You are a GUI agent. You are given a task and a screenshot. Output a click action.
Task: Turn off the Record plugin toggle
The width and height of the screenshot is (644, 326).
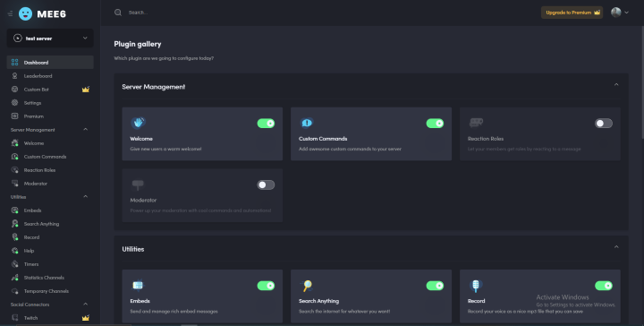[x=604, y=286]
